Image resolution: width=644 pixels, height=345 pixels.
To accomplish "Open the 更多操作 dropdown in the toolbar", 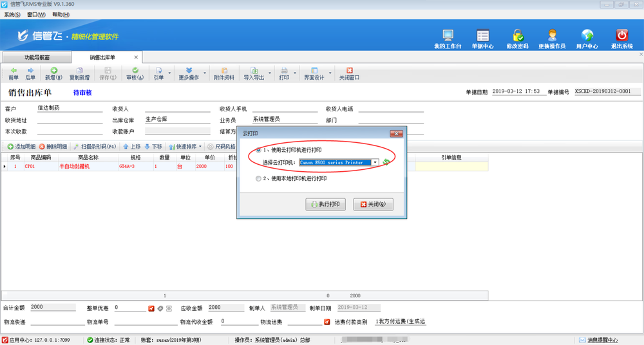I will pos(189,73).
